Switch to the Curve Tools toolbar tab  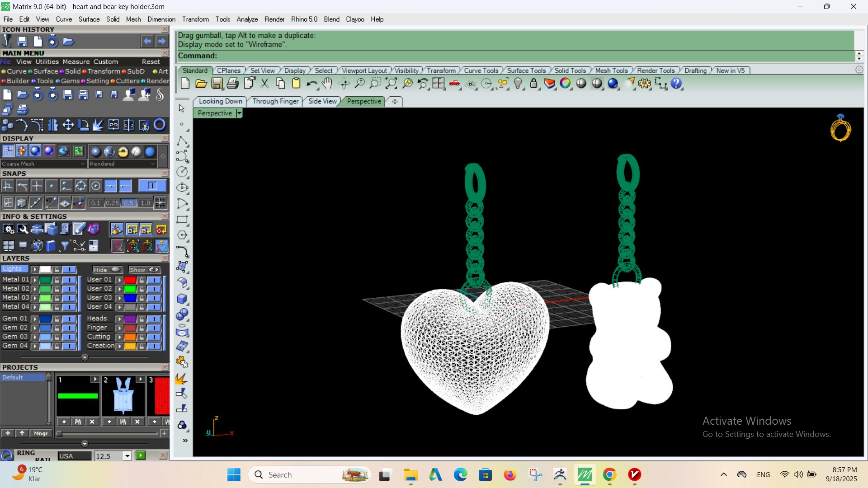click(481, 70)
